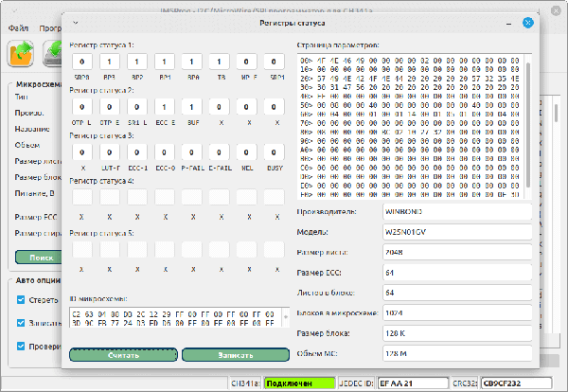This screenshot has width=568, height=392.
Task: Click the parameter page hex dump scrollbar
Action: coord(528,123)
